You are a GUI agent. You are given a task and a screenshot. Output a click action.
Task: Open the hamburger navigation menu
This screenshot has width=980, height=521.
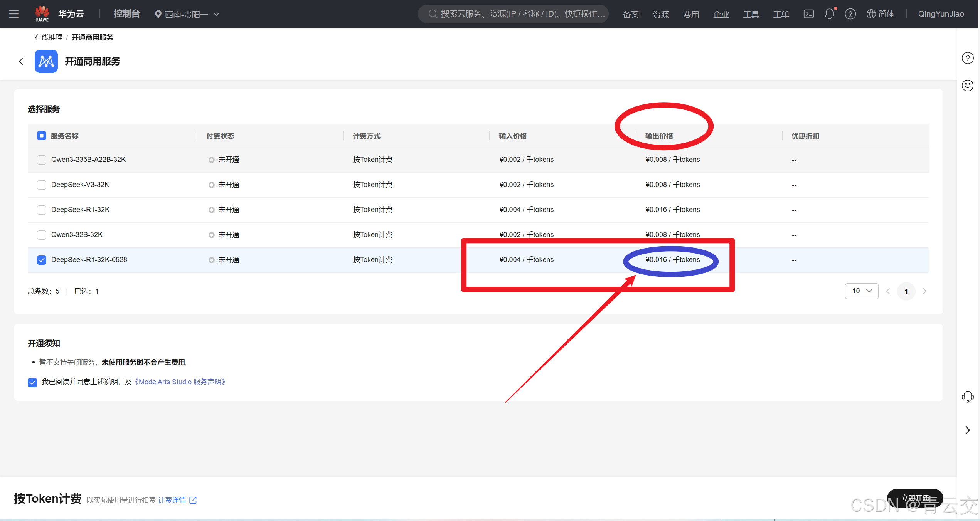[x=14, y=14]
